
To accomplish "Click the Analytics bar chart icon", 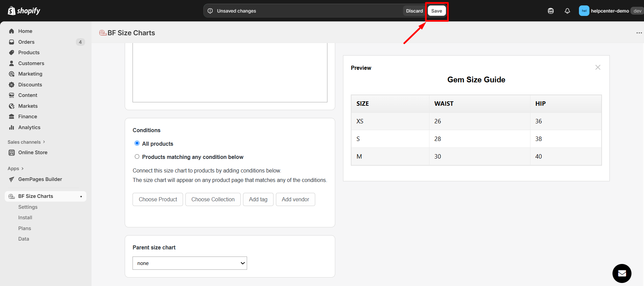I will pyautogui.click(x=12, y=127).
